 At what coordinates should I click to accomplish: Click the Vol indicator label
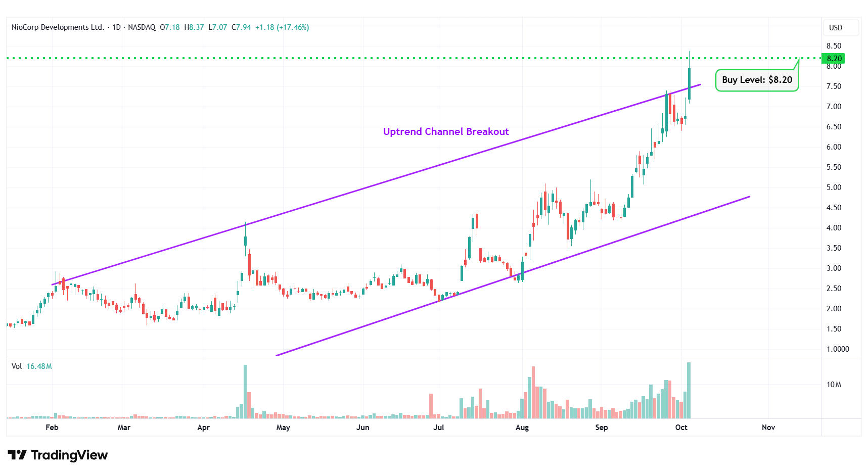(17, 366)
